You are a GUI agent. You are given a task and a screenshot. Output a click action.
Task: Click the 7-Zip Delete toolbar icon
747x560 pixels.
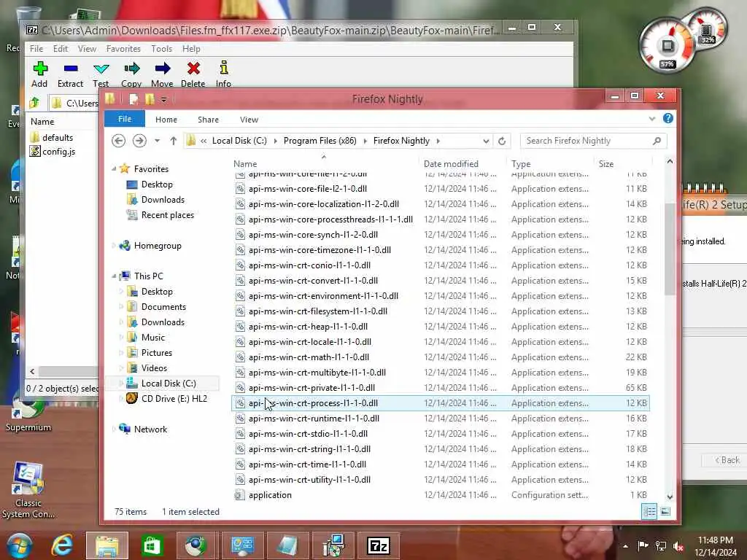[x=193, y=69]
